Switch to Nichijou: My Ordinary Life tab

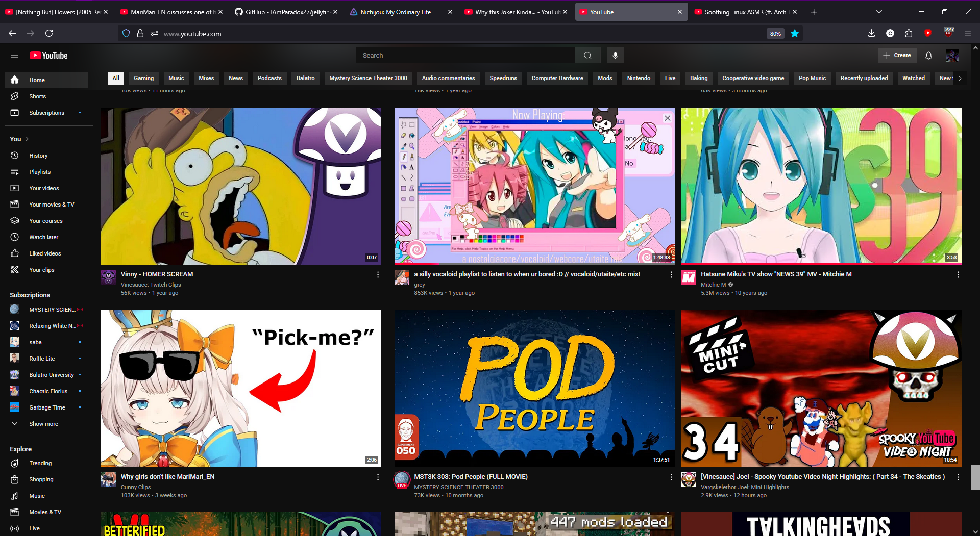(x=401, y=12)
